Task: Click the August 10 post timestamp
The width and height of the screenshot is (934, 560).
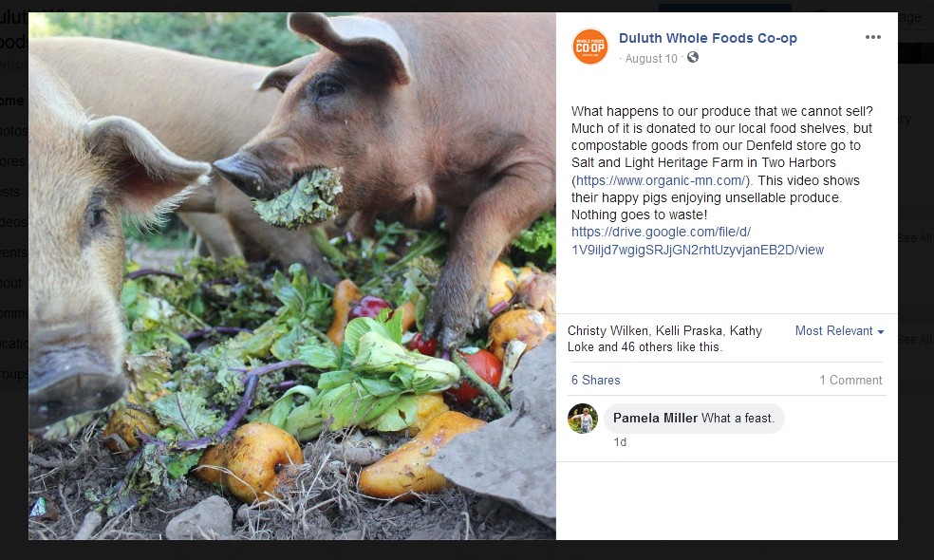Action: tap(651, 59)
